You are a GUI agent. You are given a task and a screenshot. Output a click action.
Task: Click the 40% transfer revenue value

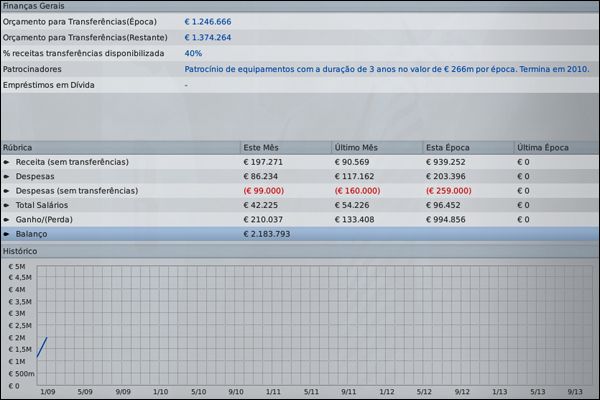193,54
